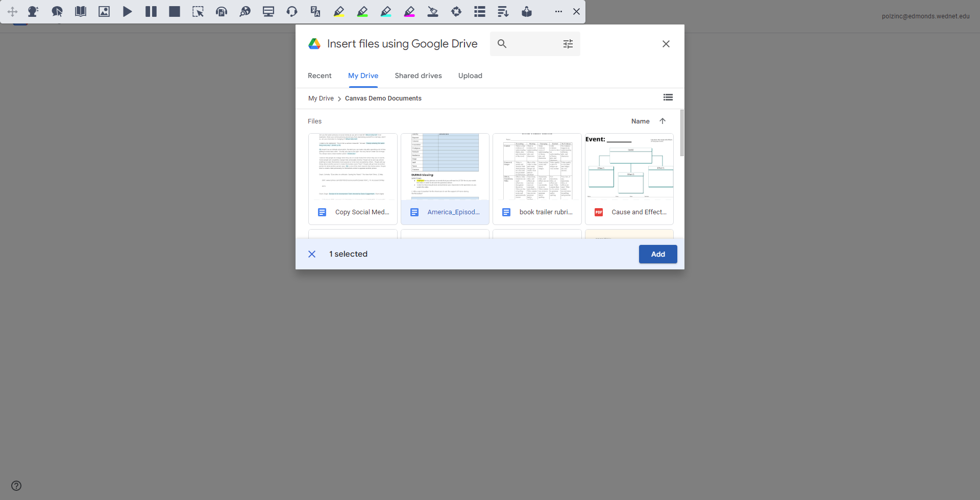Apply the pink highlighter
The height and width of the screenshot is (500, 980).
(409, 12)
